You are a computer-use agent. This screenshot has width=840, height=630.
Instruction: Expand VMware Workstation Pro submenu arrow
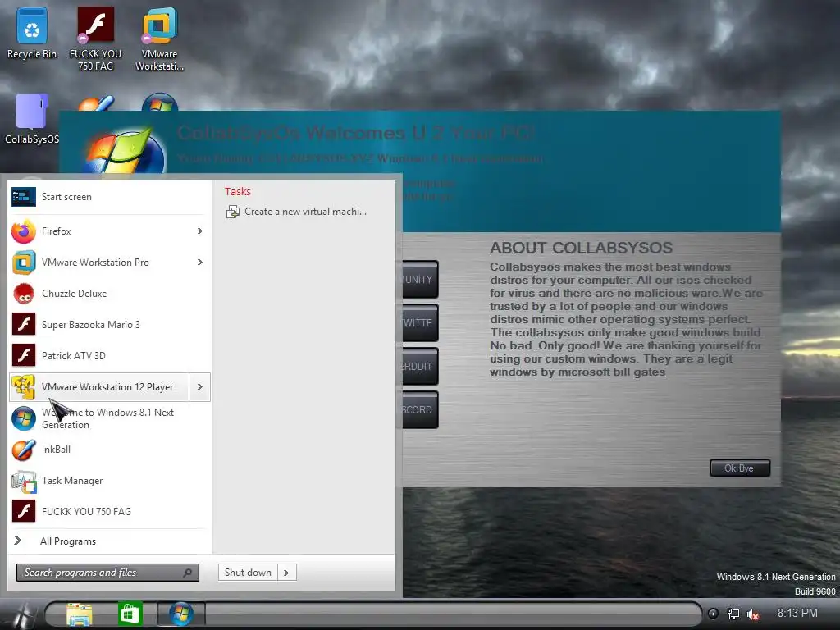(200, 262)
